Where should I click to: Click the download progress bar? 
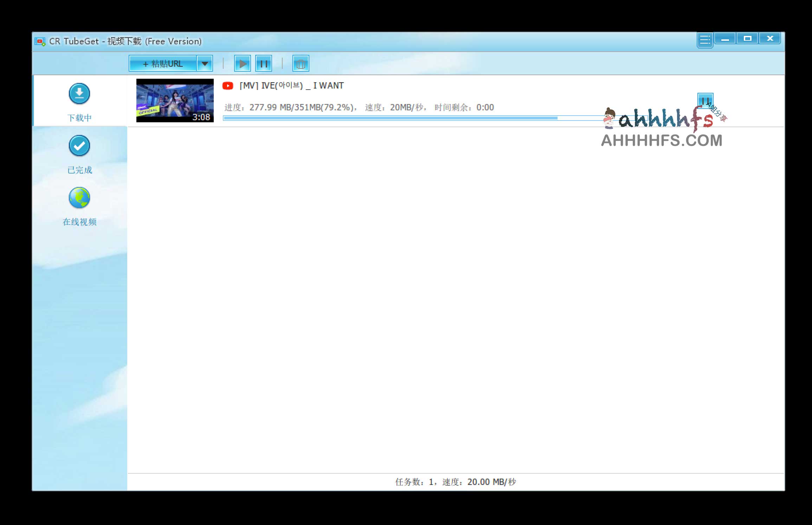click(x=390, y=118)
